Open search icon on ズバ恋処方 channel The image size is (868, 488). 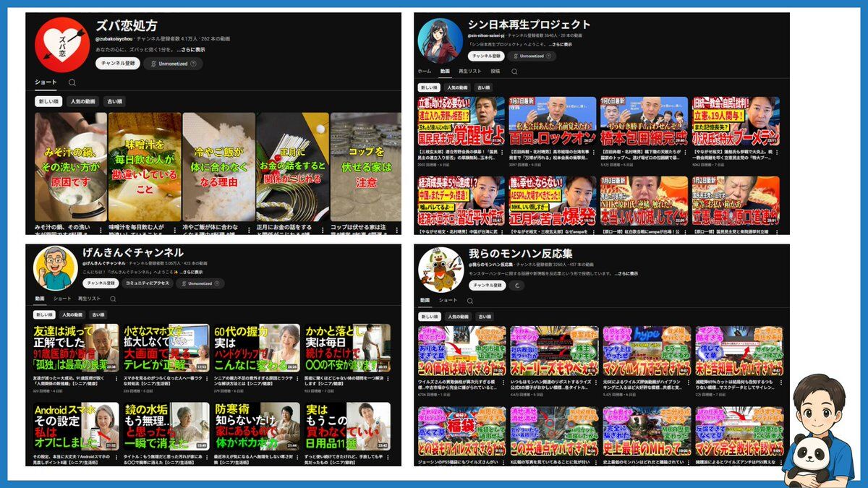(72, 82)
